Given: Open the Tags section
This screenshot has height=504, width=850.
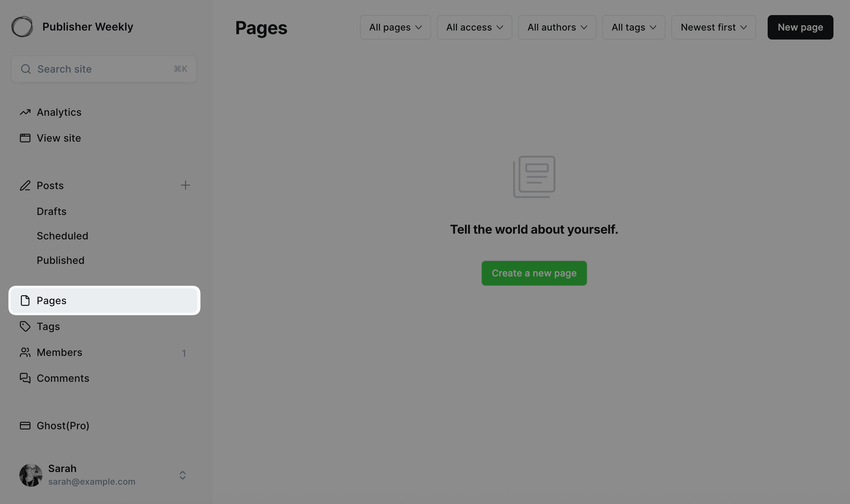Looking at the screenshot, I should pos(48,326).
